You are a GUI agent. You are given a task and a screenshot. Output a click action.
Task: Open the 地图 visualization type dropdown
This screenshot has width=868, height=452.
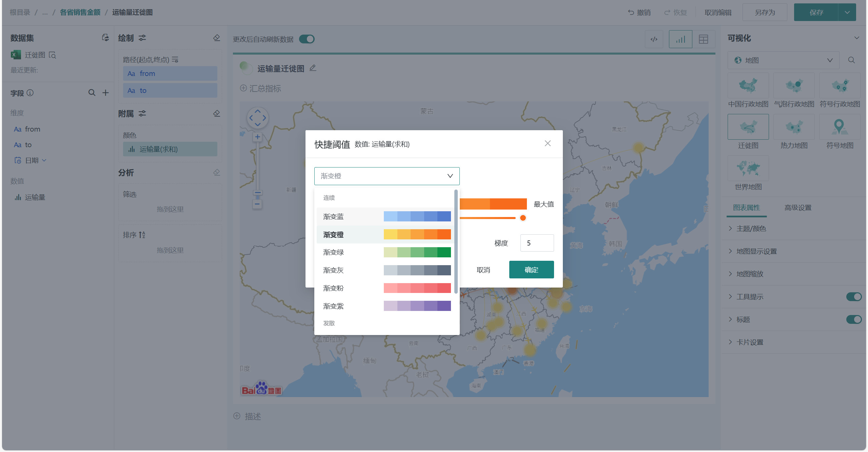[x=783, y=60]
